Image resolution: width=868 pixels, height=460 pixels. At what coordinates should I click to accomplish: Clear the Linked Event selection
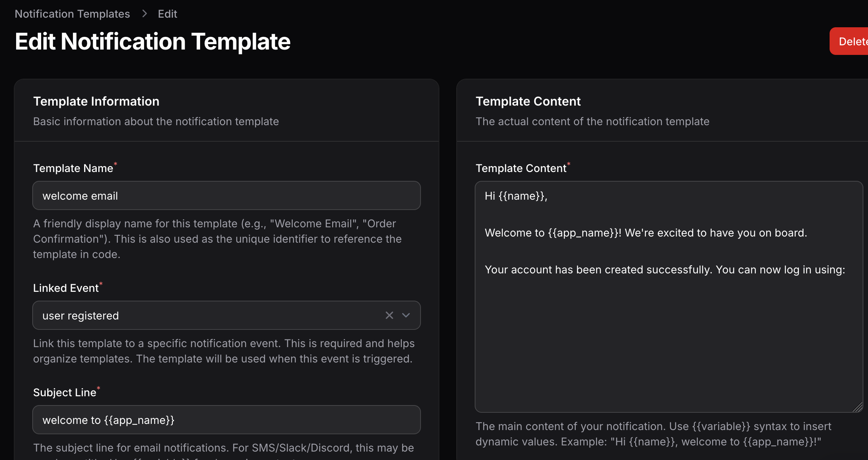tap(389, 315)
